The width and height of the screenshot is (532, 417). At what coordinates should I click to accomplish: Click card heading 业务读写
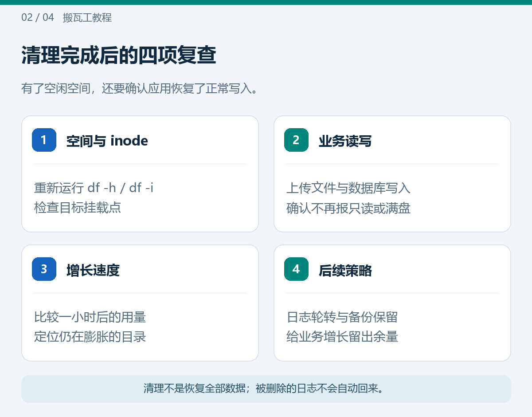pos(345,141)
